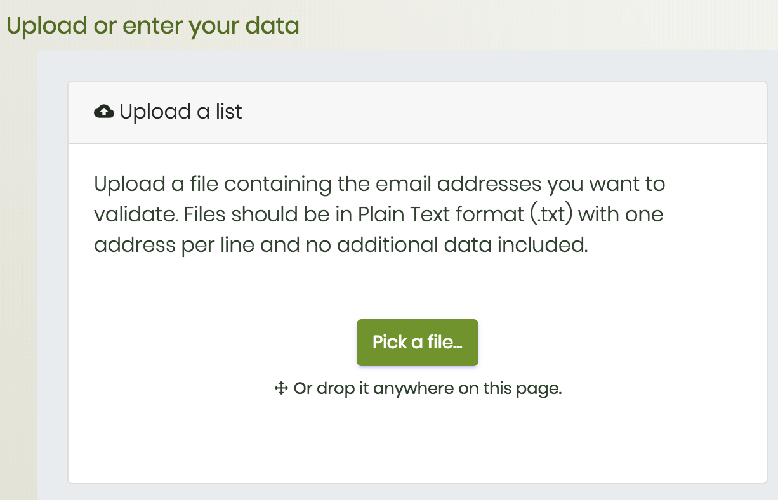Click the cloud upload icon
The width and height of the screenshot is (778, 500).
[x=103, y=112]
